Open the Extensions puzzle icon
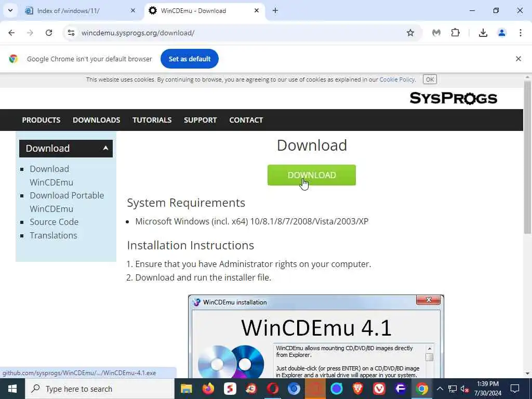Image resolution: width=532 pixels, height=399 pixels. [x=455, y=33]
